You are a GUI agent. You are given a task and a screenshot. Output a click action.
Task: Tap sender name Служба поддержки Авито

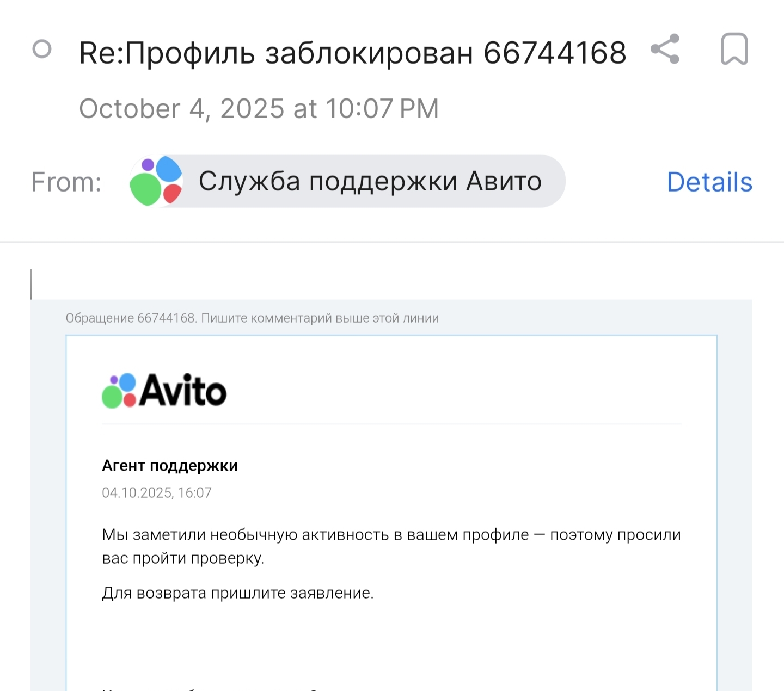pos(370,181)
